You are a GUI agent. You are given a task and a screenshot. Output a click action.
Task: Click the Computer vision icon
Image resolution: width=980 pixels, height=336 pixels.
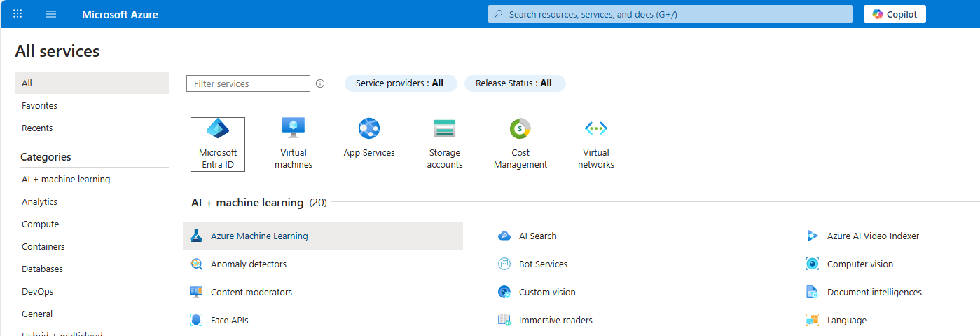click(813, 264)
